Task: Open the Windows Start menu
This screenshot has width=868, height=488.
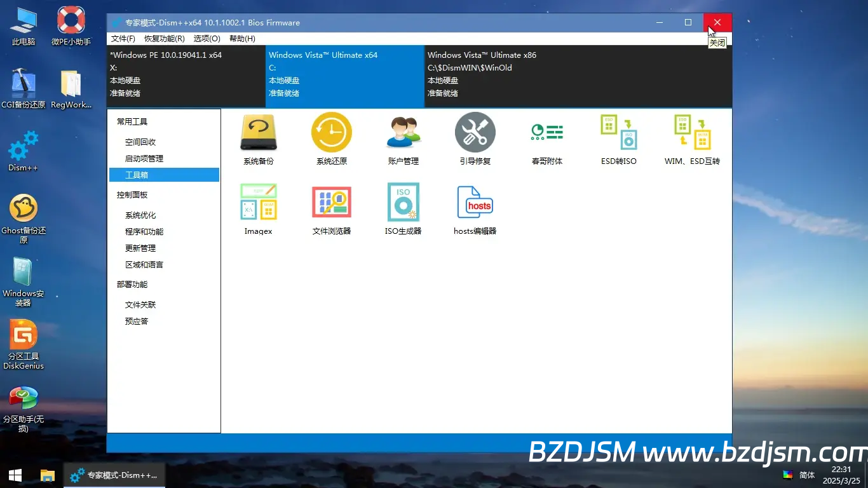Action: pyautogui.click(x=15, y=475)
